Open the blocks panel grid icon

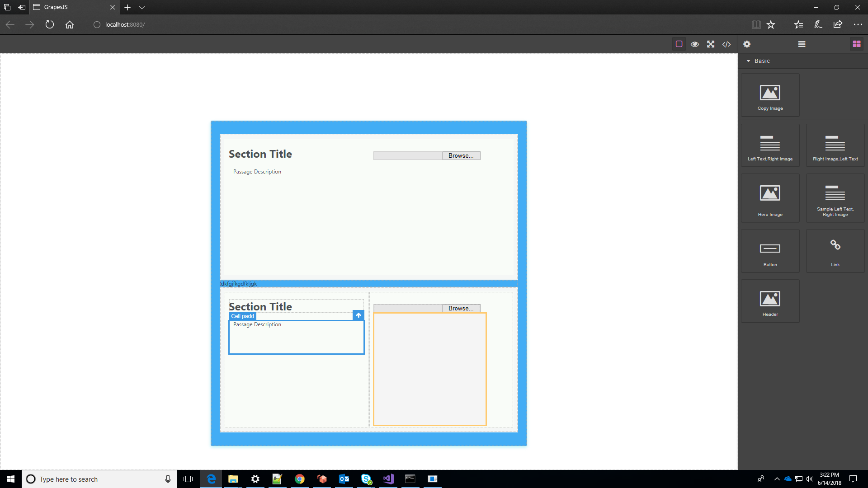pos(857,43)
